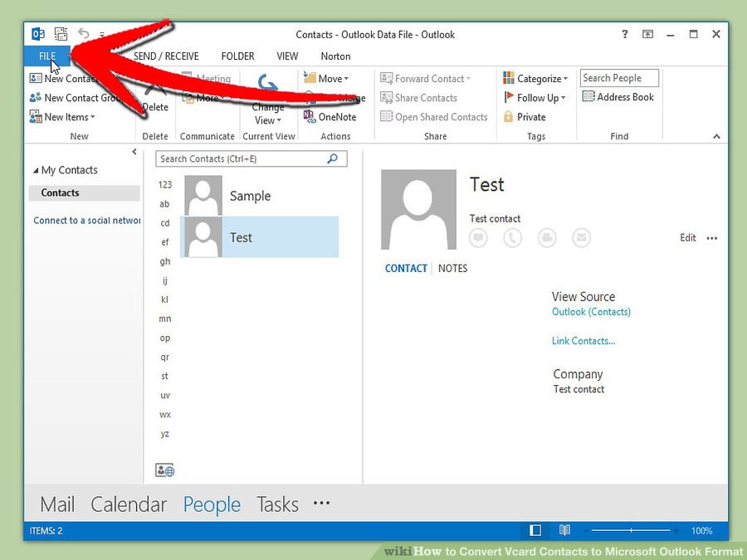The width and height of the screenshot is (747, 560).
Task: Switch to Normal view in status bar
Action: tap(535, 530)
